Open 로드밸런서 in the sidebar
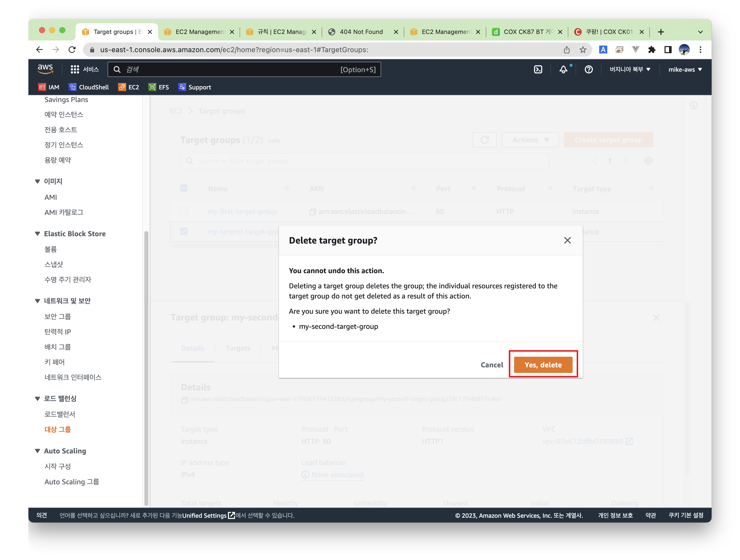The height and width of the screenshot is (560, 740). click(x=60, y=414)
